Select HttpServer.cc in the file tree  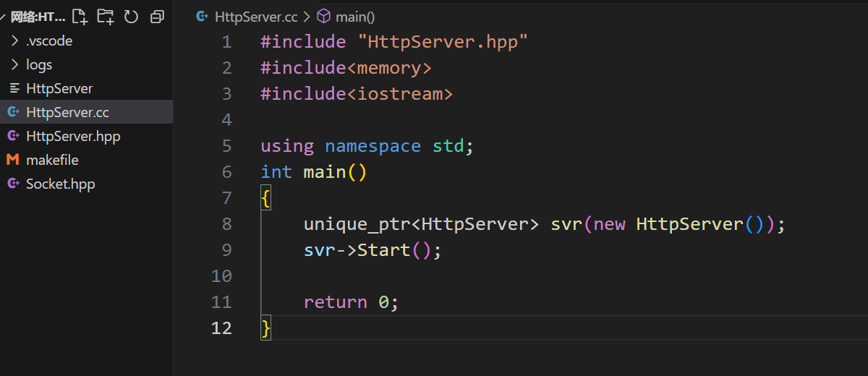click(87, 112)
